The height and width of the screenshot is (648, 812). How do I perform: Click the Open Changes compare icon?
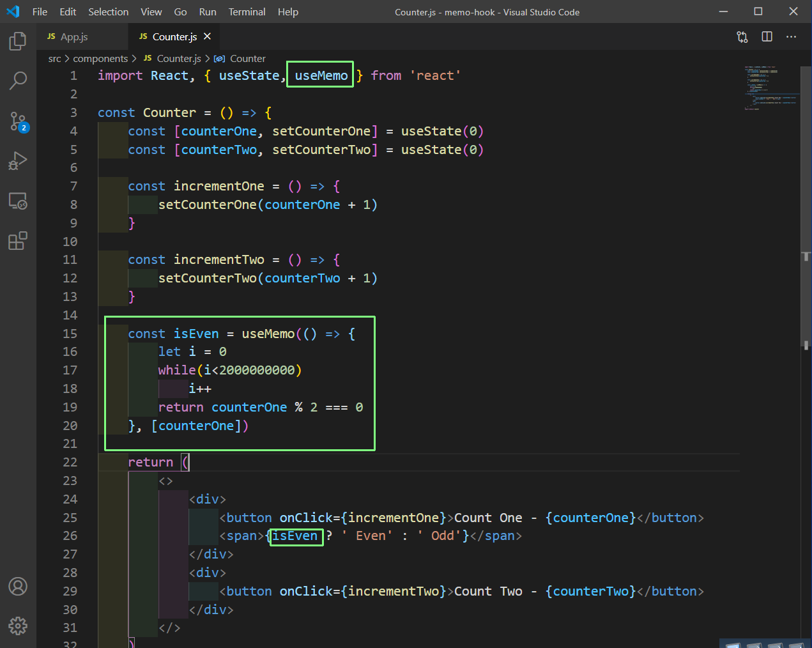pyautogui.click(x=742, y=37)
